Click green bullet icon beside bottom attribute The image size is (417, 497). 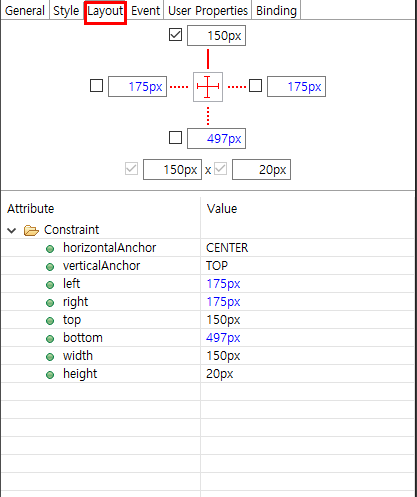(x=50, y=339)
